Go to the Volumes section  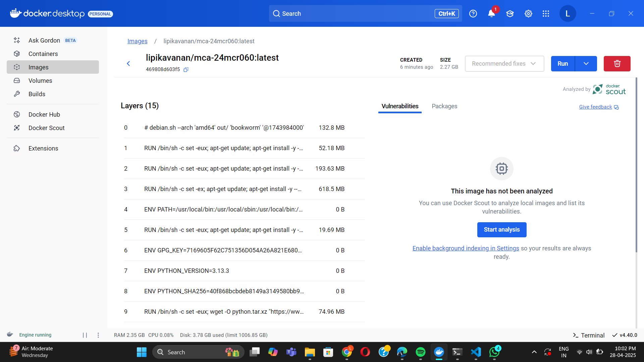click(x=53, y=80)
